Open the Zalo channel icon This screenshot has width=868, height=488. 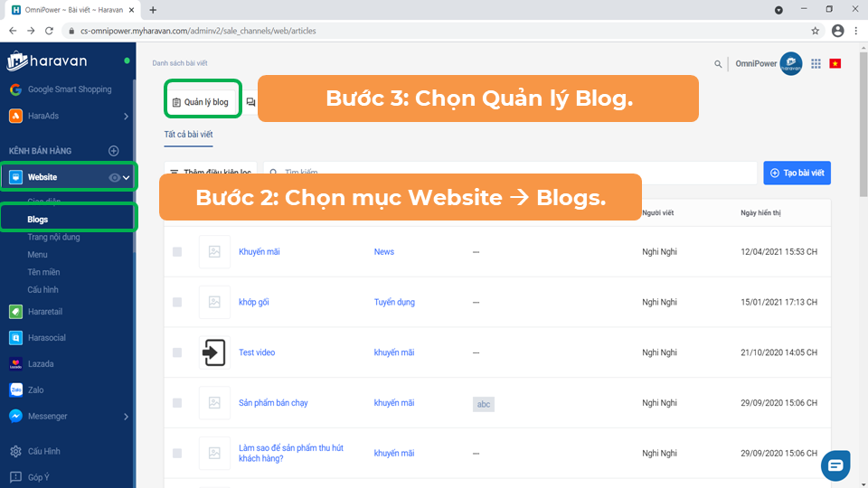(x=15, y=389)
